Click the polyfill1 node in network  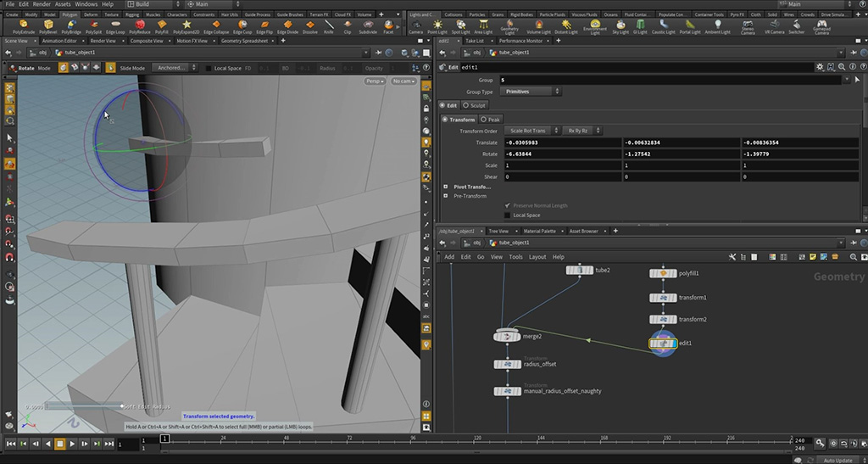663,273
